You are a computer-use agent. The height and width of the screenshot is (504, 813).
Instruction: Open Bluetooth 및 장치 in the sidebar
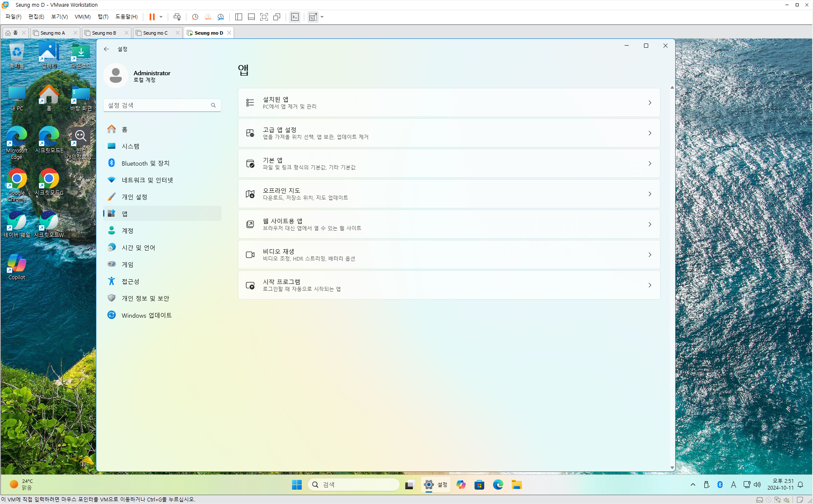(x=145, y=163)
